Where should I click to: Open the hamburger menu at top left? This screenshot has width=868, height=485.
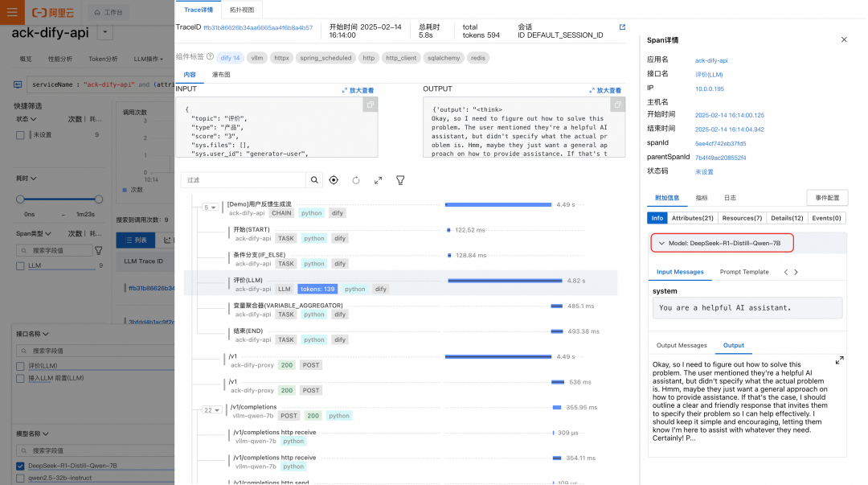pyautogui.click(x=12, y=13)
